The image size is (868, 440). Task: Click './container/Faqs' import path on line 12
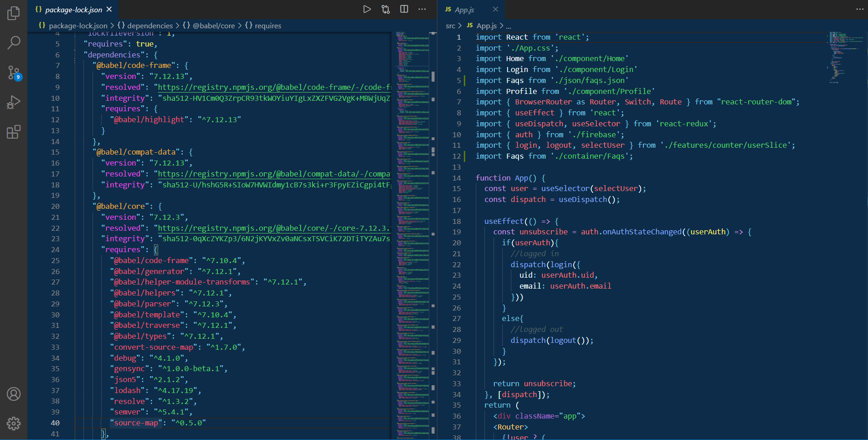tap(590, 156)
